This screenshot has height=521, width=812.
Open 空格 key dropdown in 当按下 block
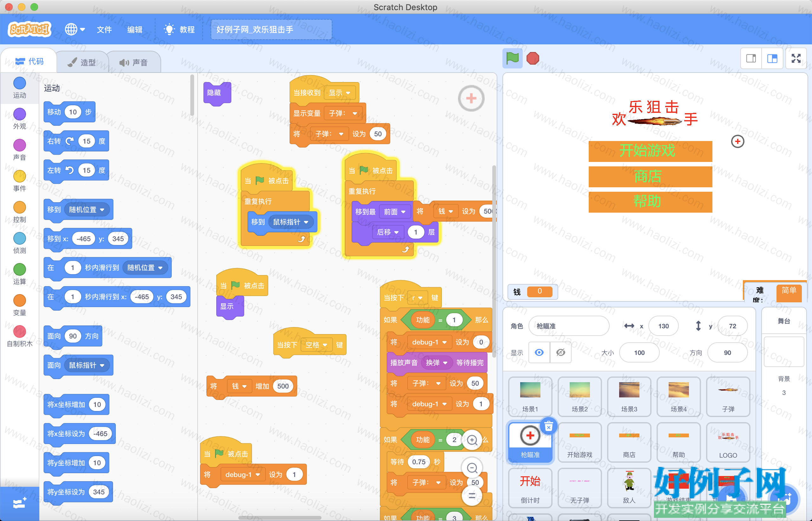click(316, 345)
